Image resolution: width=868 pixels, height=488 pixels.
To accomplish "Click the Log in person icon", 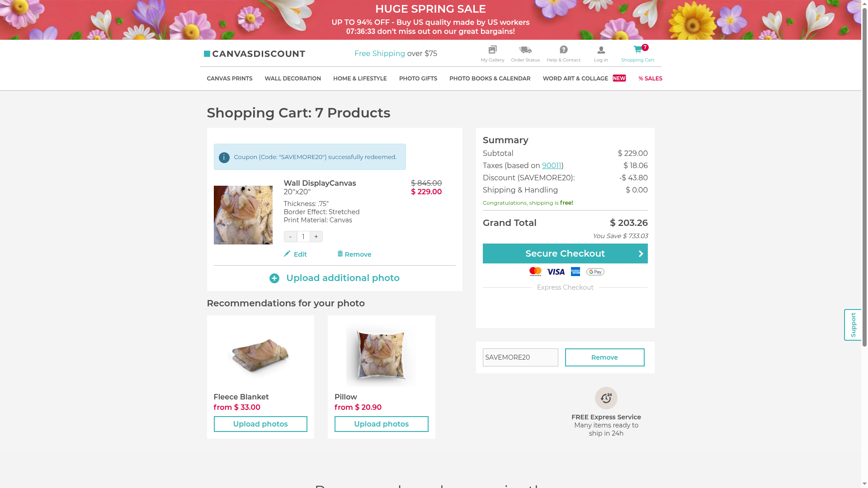I will (601, 50).
